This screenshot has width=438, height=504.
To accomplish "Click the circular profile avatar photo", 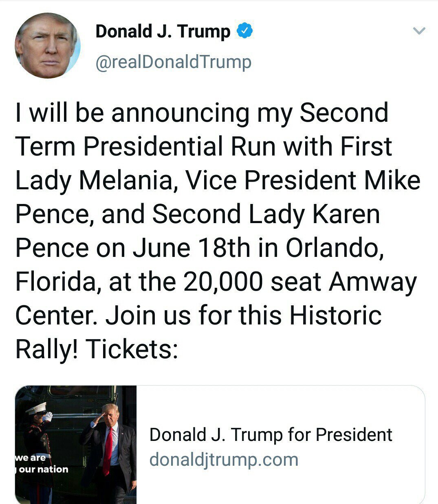I will (x=48, y=45).
